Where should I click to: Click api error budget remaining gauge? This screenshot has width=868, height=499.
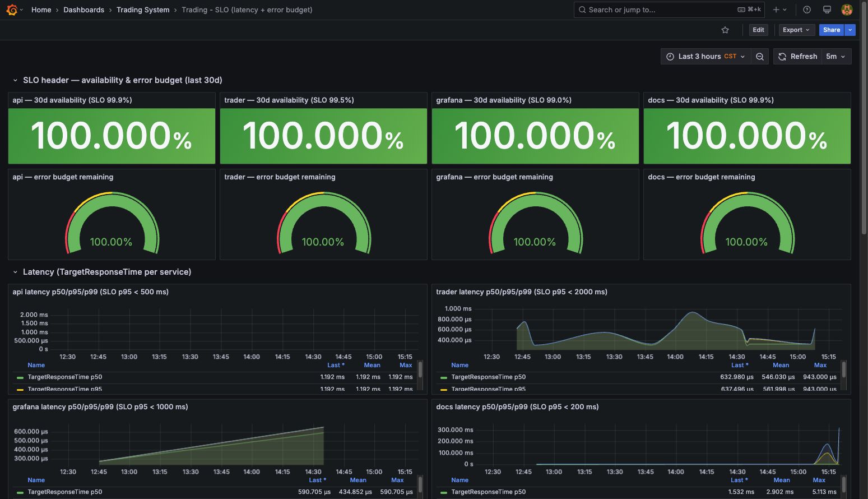point(112,223)
